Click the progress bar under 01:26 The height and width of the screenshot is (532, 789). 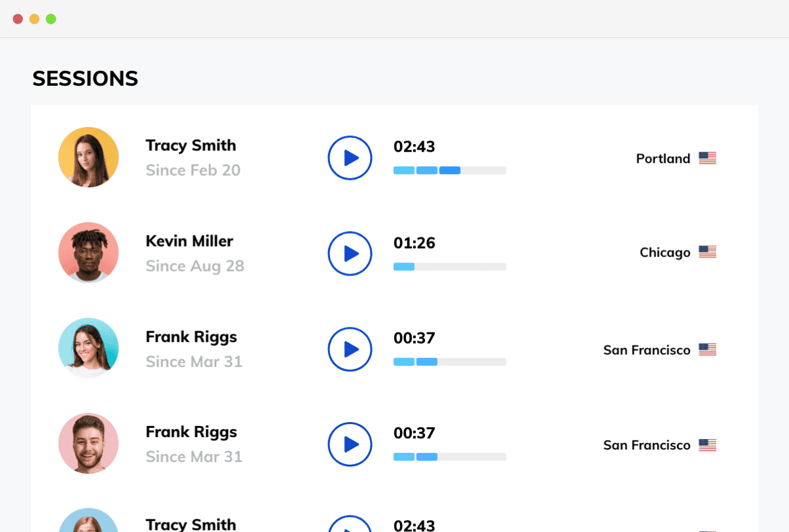coord(449,266)
